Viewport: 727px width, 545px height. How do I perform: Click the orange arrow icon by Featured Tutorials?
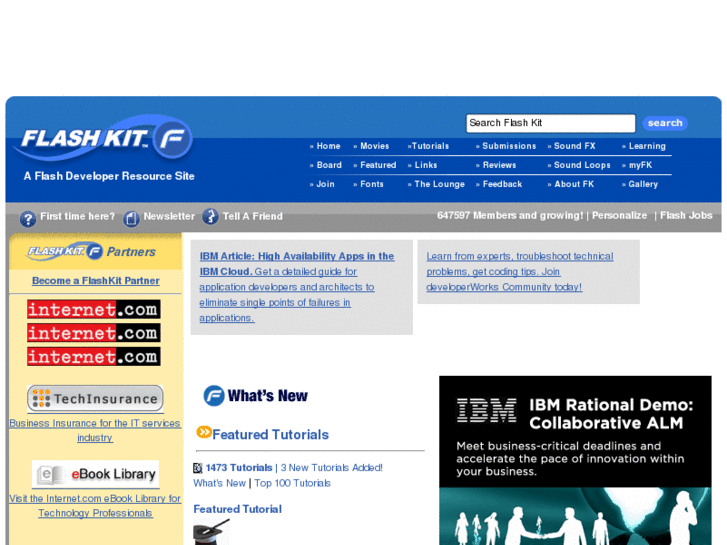[x=204, y=432]
